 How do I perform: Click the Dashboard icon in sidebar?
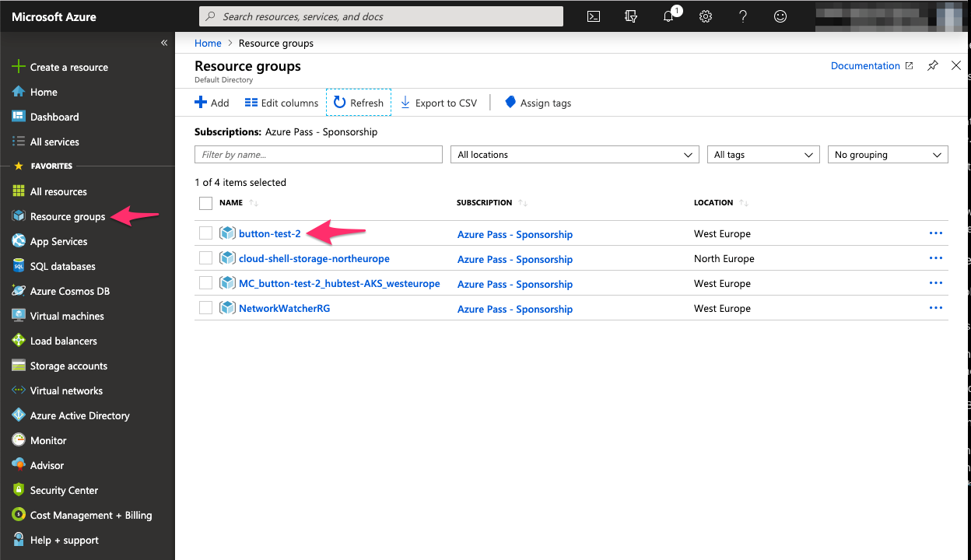point(19,117)
